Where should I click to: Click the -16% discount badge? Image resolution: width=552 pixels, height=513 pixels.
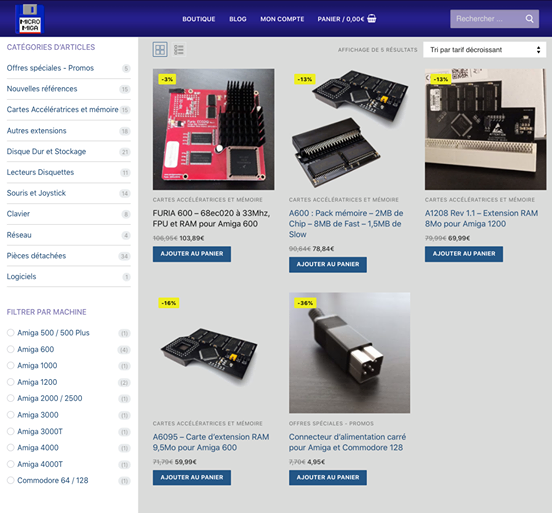pos(169,303)
